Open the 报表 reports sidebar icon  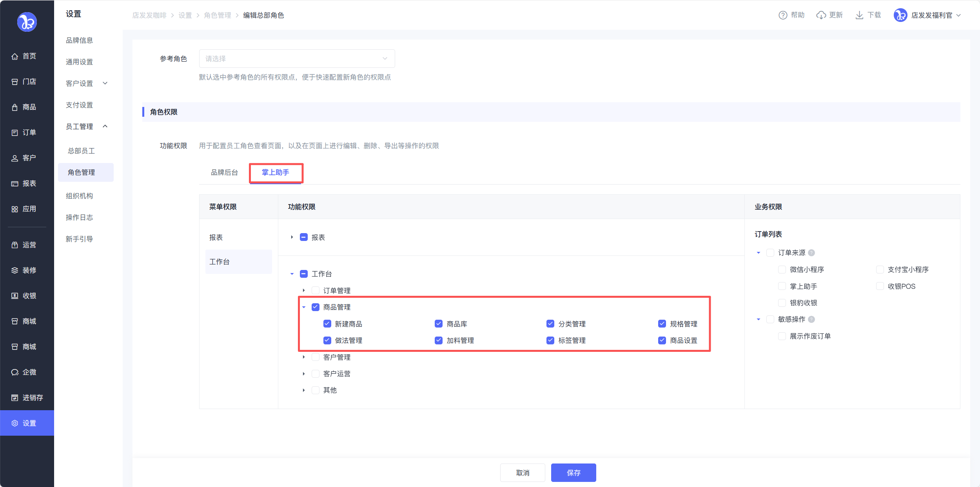(15, 184)
